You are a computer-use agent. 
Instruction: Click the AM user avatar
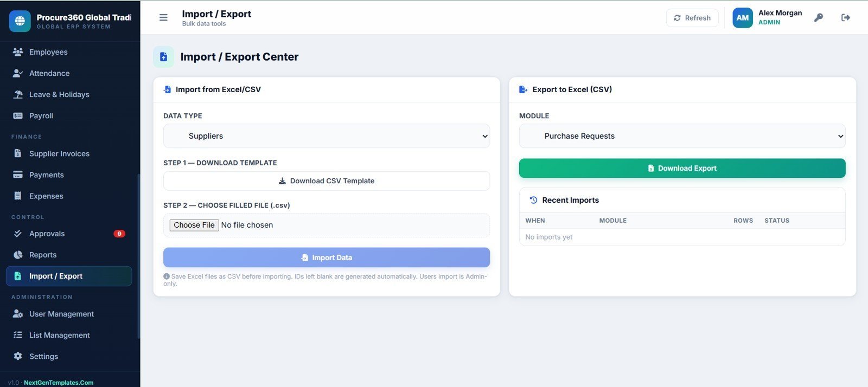[743, 18]
